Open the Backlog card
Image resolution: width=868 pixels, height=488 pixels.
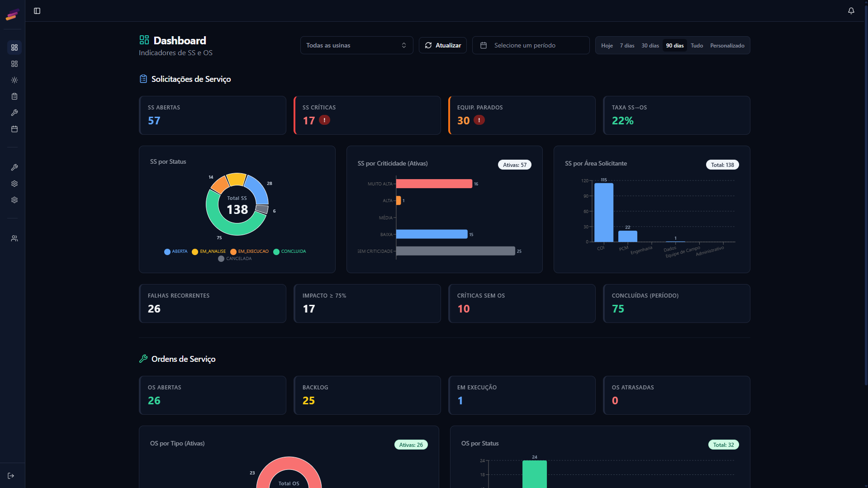[367, 395]
